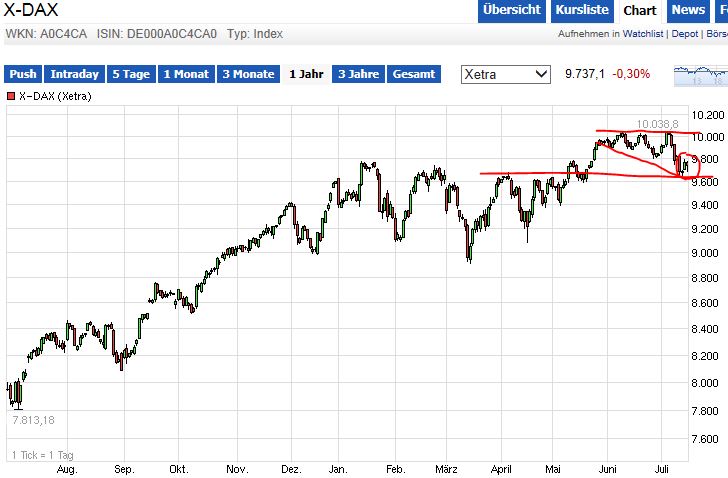Switch to the Übersicht tab
The width and height of the screenshot is (728, 478).
click(x=511, y=10)
